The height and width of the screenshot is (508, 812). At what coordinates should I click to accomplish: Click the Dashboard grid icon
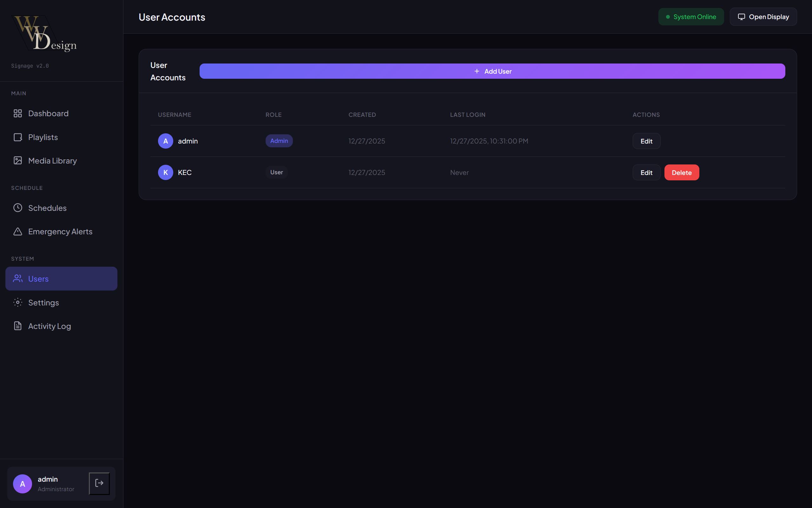click(17, 114)
